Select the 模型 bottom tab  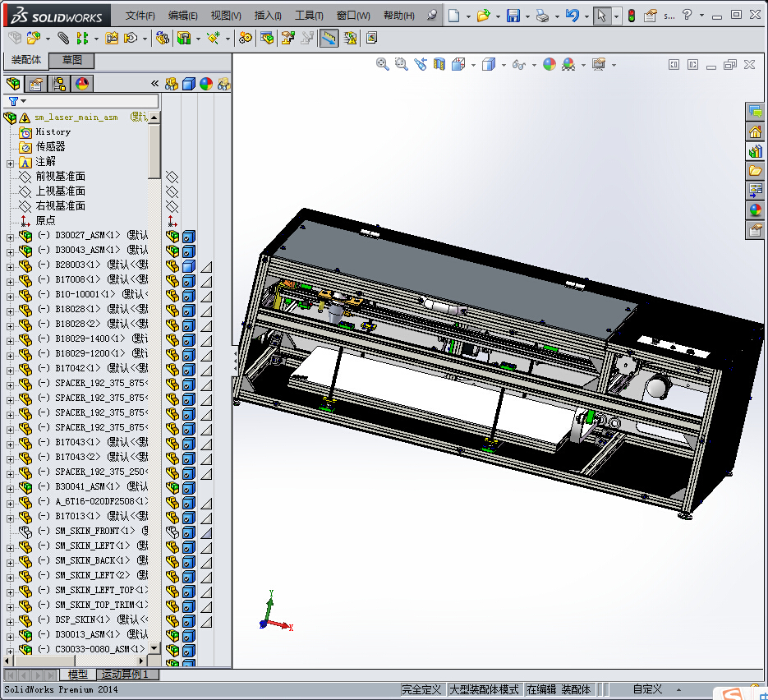click(78, 675)
